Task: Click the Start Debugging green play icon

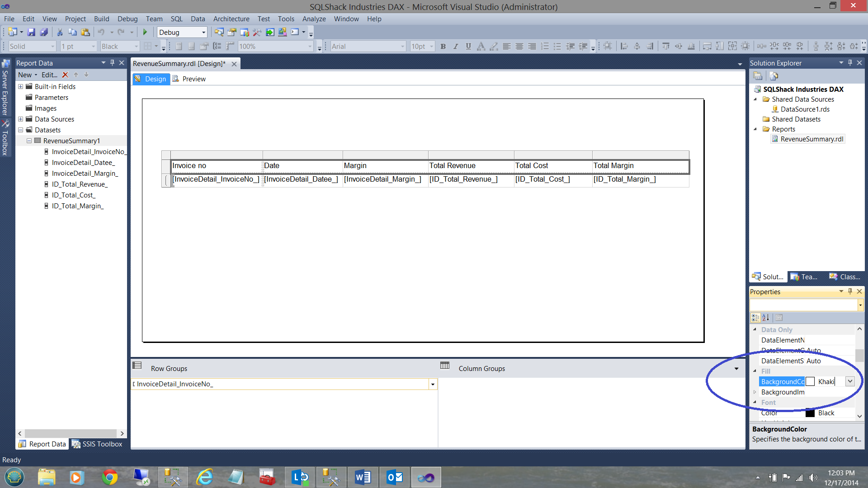Action: point(145,32)
